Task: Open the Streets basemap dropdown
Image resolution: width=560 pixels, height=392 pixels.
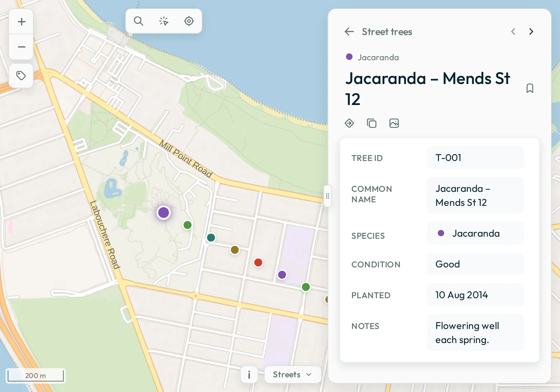Action: click(293, 374)
